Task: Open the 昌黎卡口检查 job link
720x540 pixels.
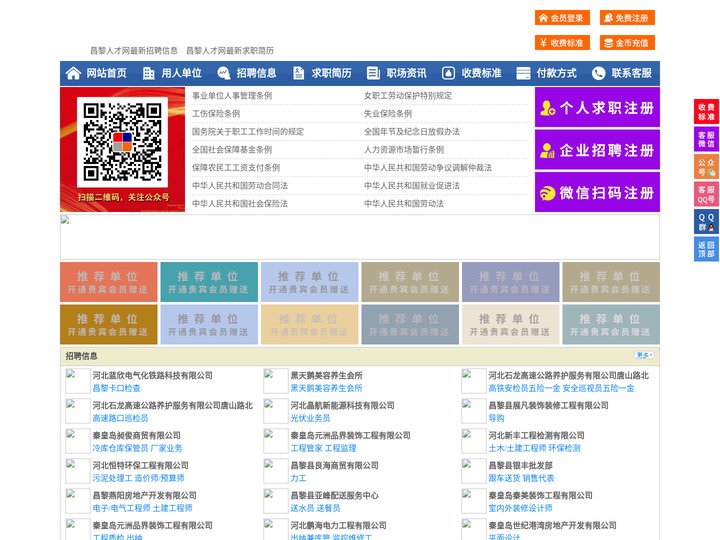Action: tap(117, 388)
